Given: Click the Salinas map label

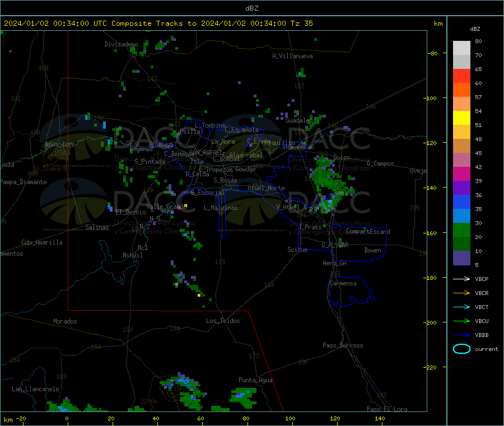Looking at the screenshot, I should tap(97, 227).
